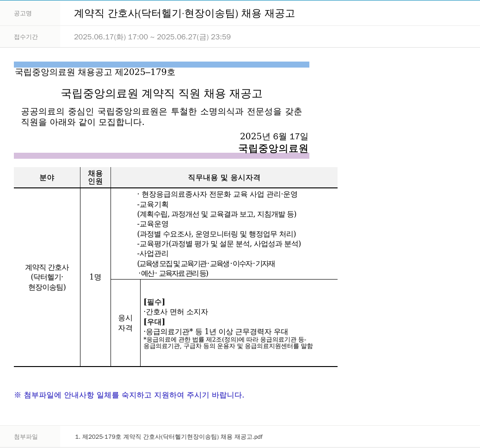480x448 pixels.
Task: Click the date 2025년 6월 17일
Action: (274, 137)
